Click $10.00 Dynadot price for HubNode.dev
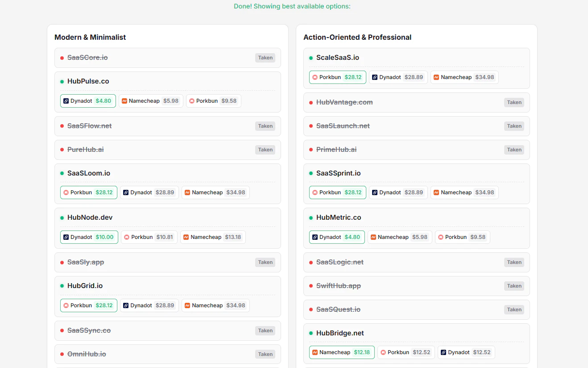This screenshot has height=368, width=588. coord(105,237)
